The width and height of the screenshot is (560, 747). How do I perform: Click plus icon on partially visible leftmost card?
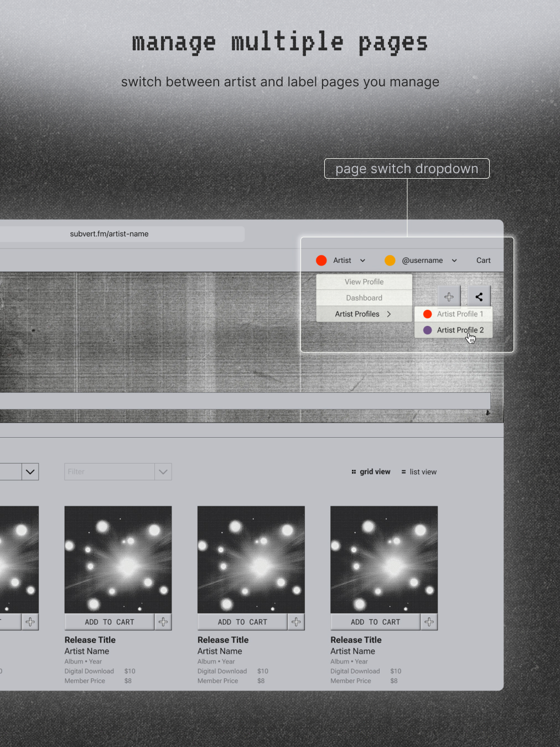coord(30,622)
